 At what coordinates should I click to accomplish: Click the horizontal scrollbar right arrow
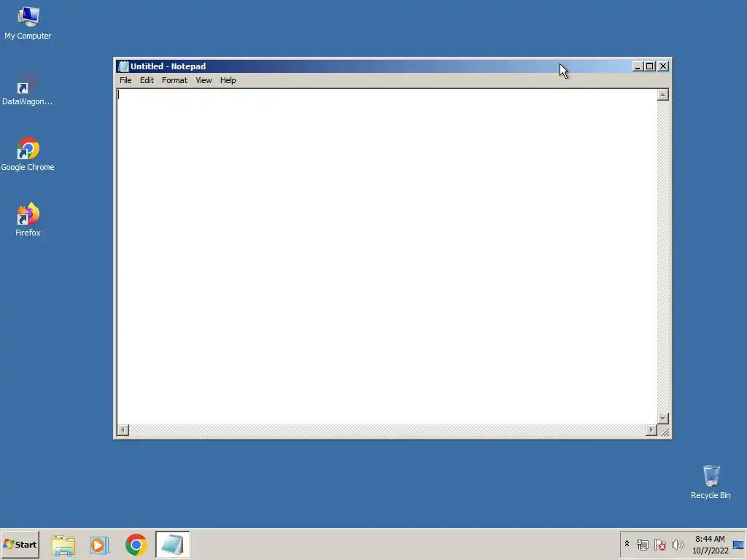651,430
